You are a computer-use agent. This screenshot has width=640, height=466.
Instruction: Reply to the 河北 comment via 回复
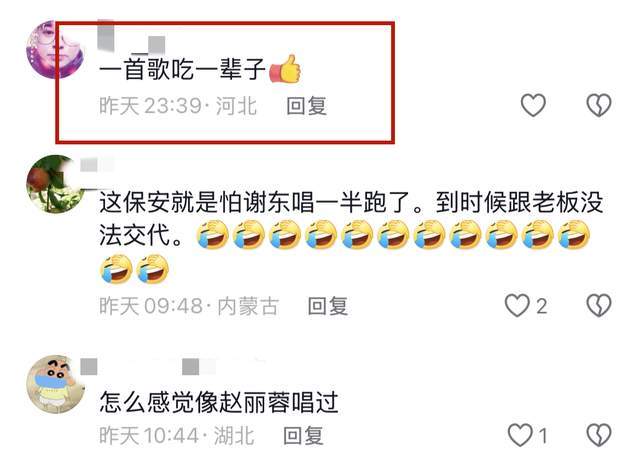click(x=306, y=106)
